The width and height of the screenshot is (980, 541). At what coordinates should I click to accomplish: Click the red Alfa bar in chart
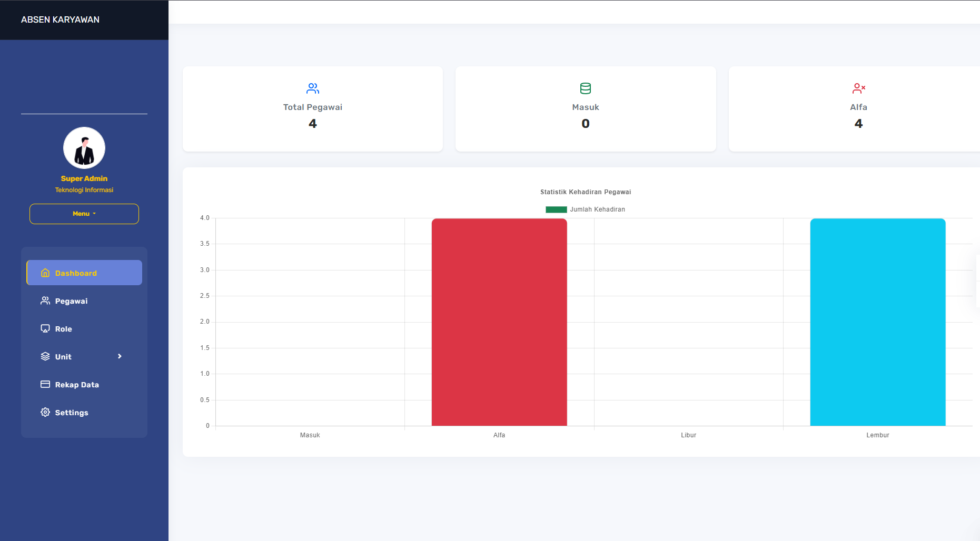coord(499,322)
